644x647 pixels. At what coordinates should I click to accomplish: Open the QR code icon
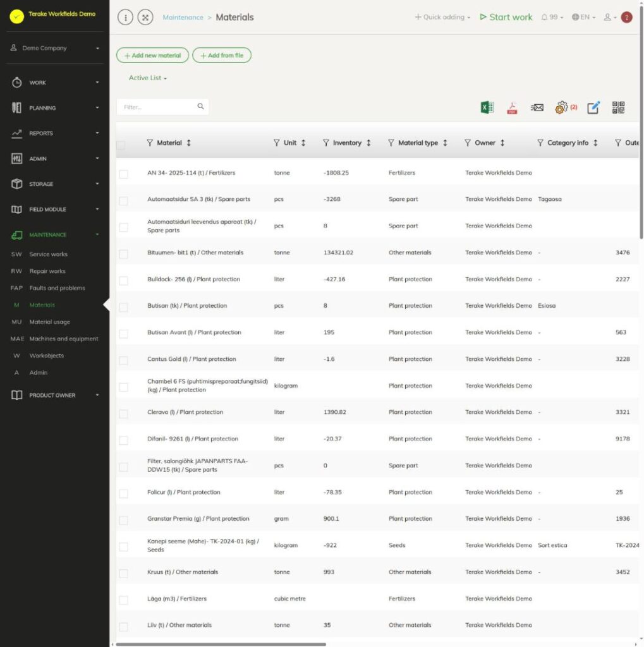(618, 107)
